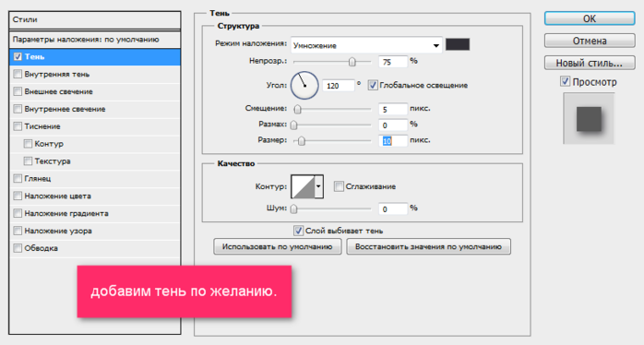The width and height of the screenshot is (644, 345).
Task: Open the Контур curve picker arrow
Action: coord(318,186)
